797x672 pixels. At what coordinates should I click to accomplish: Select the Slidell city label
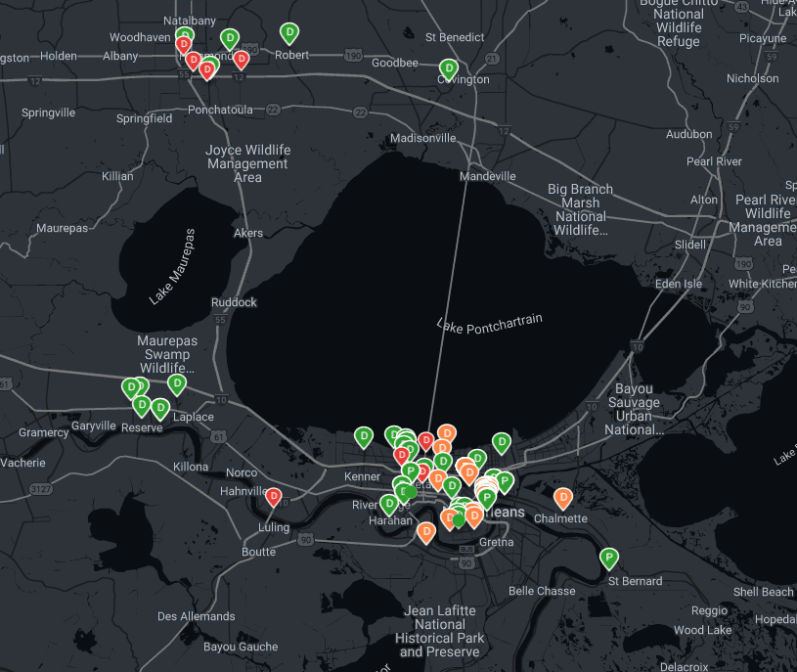(x=690, y=245)
